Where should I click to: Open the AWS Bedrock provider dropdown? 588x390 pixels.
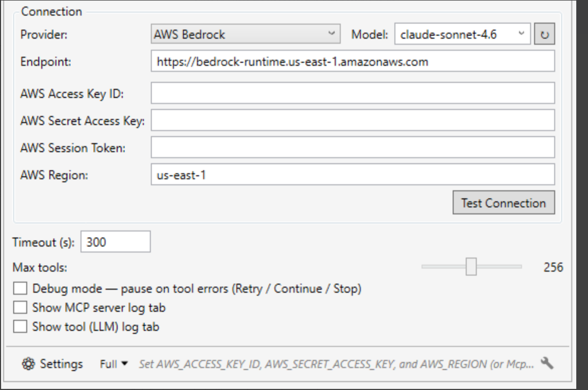coord(246,34)
